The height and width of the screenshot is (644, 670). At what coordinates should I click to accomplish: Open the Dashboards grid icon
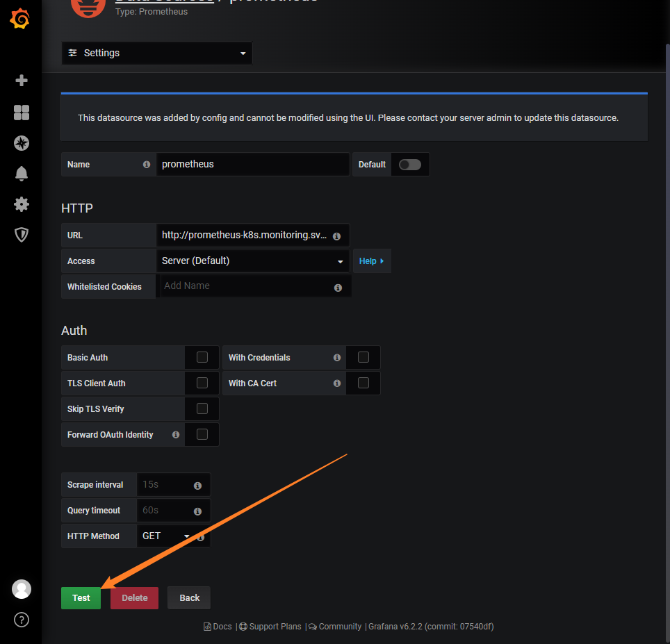click(22, 113)
